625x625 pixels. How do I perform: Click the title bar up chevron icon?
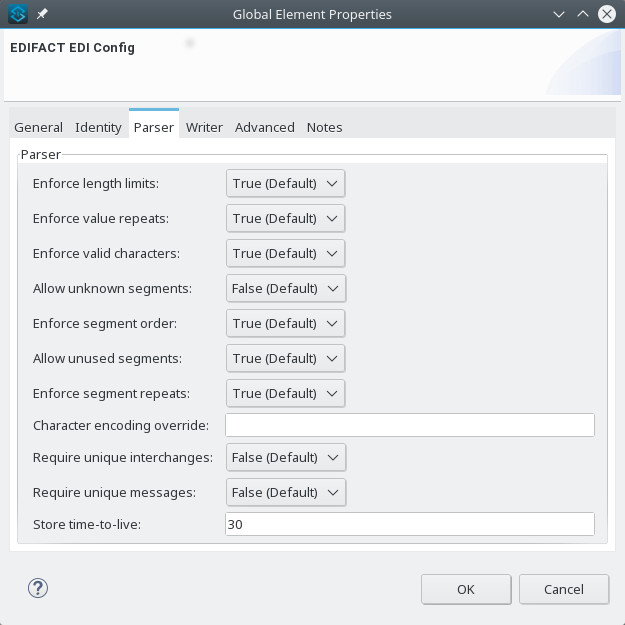pyautogui.click(x=583, y=15)
